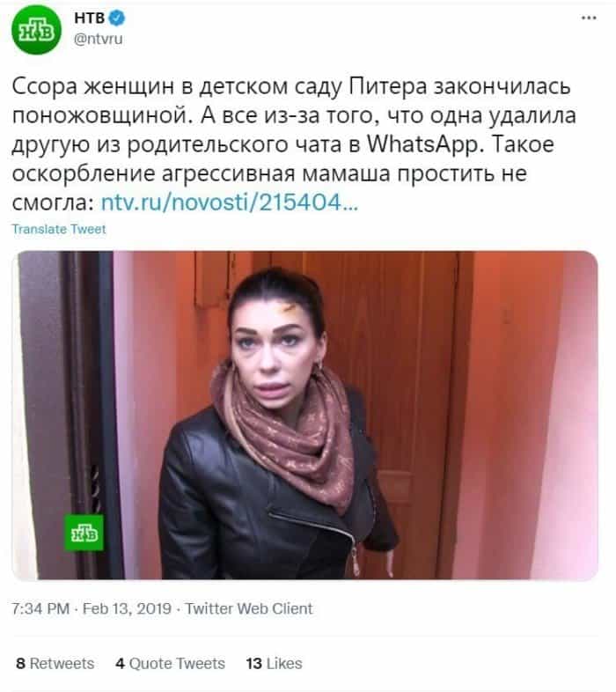
Task: Click Translate Tweet
Action: [59, 229]
